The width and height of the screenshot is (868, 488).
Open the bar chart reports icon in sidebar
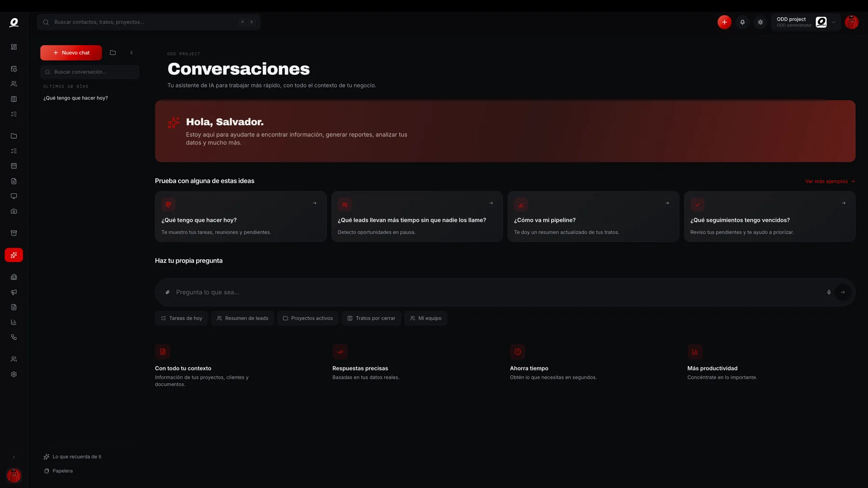point(14,322)
